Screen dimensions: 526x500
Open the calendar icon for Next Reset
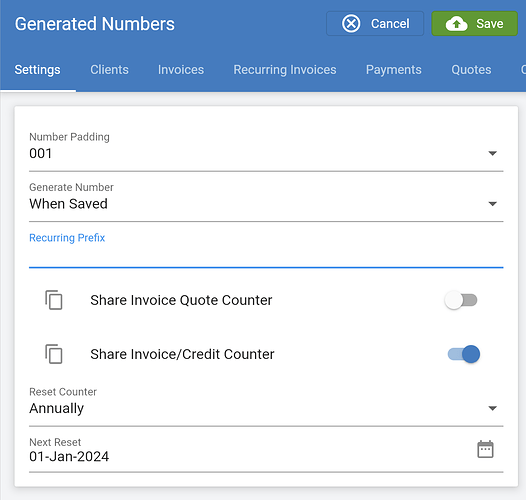[485, 450]
